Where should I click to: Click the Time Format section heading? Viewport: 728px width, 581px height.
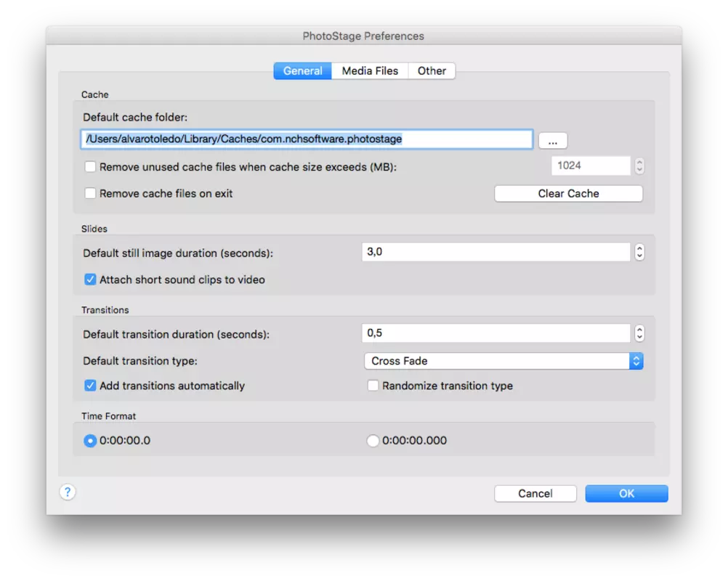109,416
